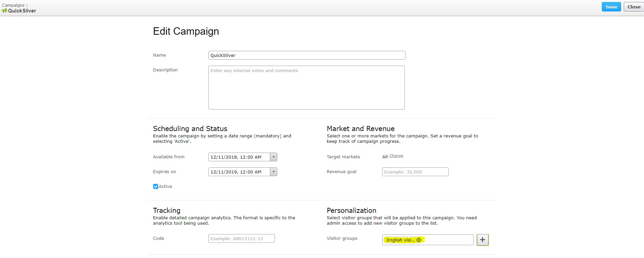Select the English visi... visitor group tag

pos(400,240)
